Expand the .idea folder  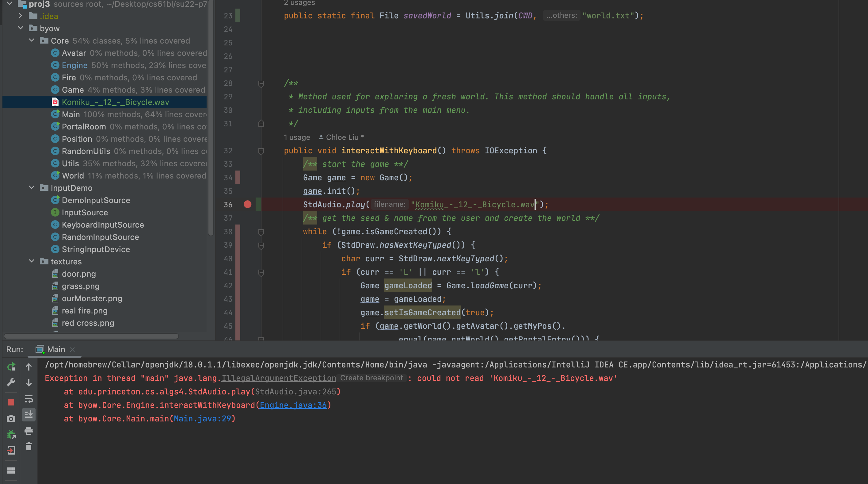(20, 16)
